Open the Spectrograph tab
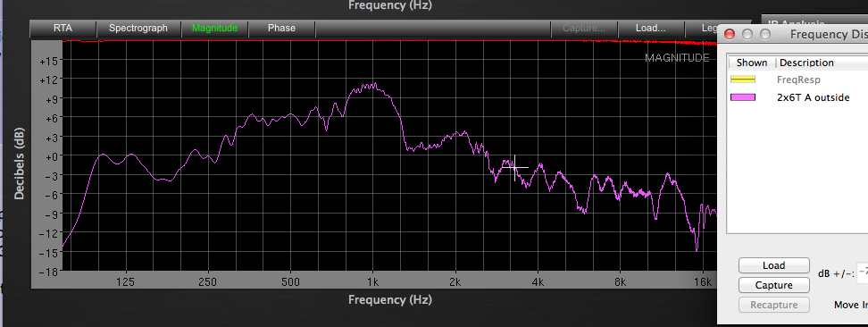 [138, 29]
